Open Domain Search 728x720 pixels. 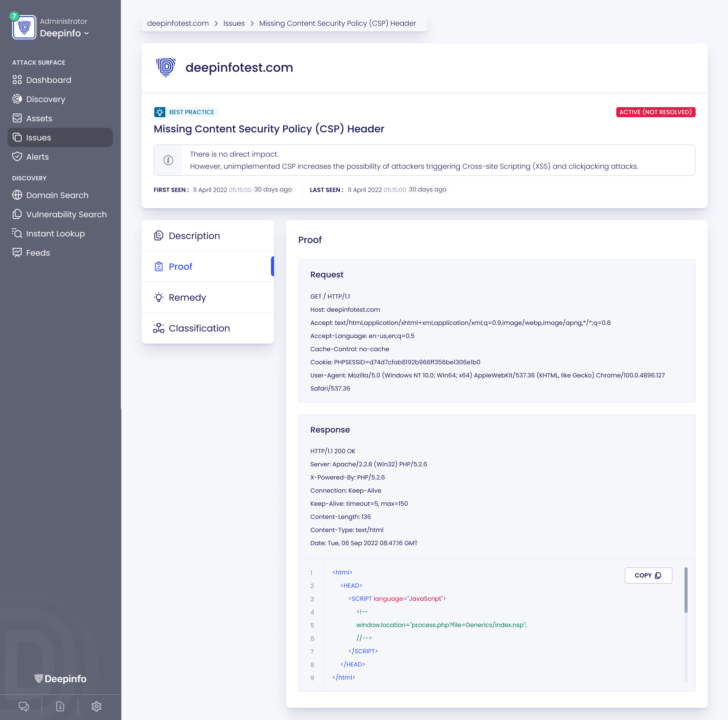(57, 195)
